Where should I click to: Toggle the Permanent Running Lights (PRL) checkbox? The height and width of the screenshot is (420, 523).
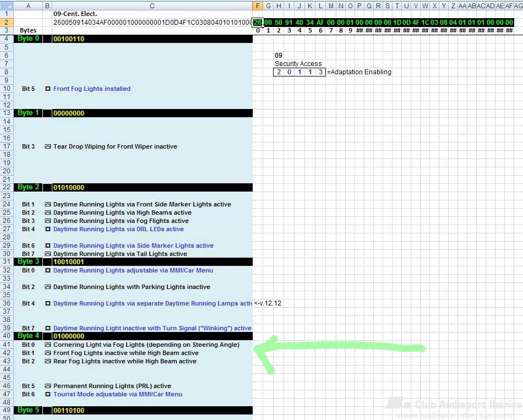48,386
